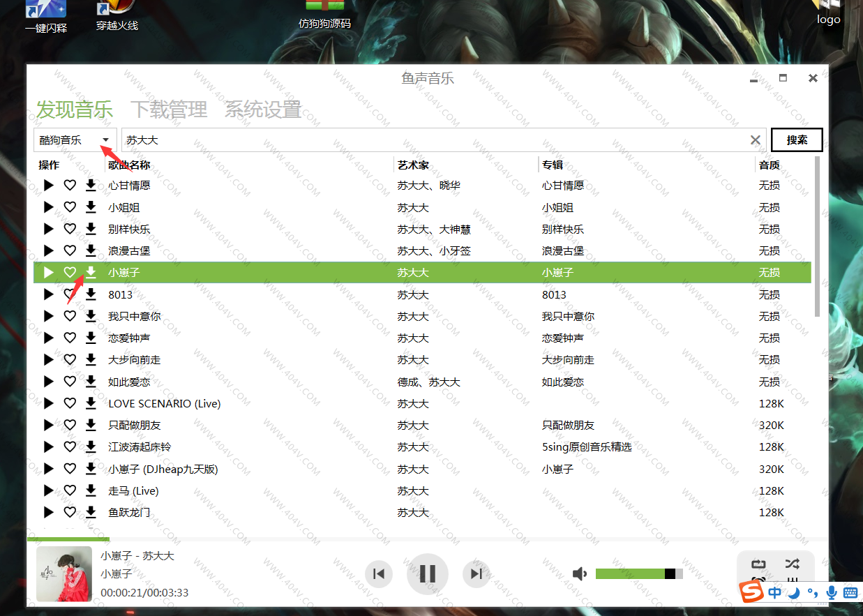Skip to the next track
Screen dimensions: 863x616
(476, 573)
